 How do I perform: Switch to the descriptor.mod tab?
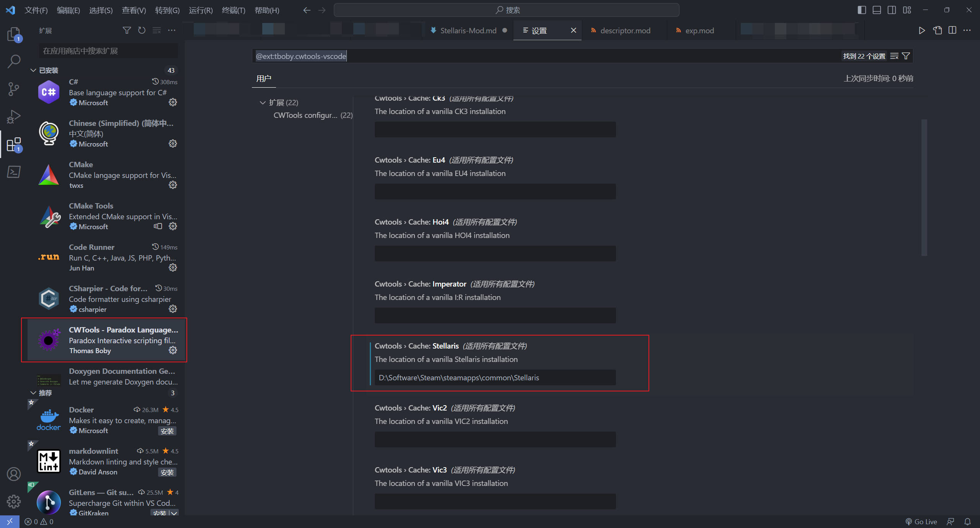pyautogui.click(x=625, y=31)
